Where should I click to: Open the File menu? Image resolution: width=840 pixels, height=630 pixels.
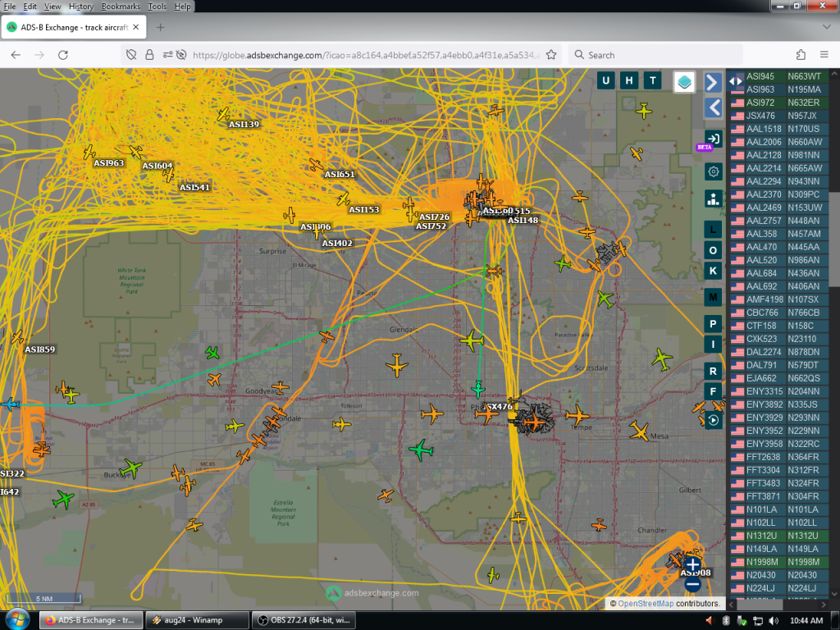pos(10,7)
